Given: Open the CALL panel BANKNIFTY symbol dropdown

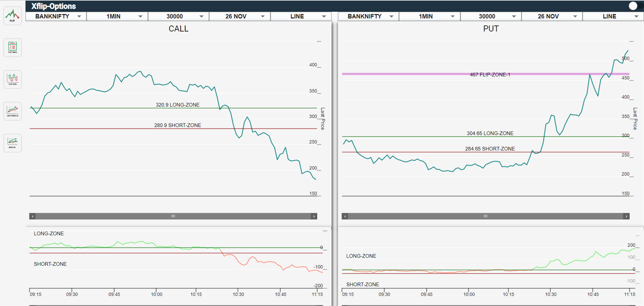Looking at the screenshot, I should click(x=55, y=16).
